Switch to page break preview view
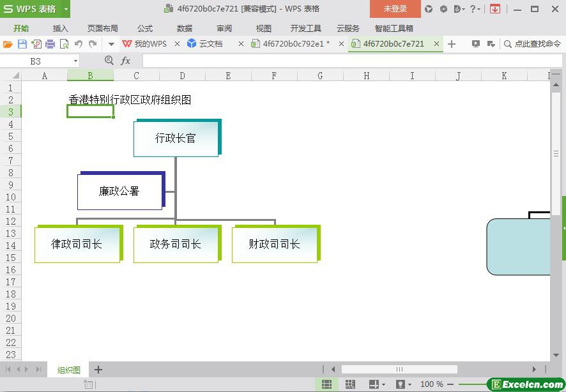Viewport: 566px width, 392px height. click(x=350, y=384)
